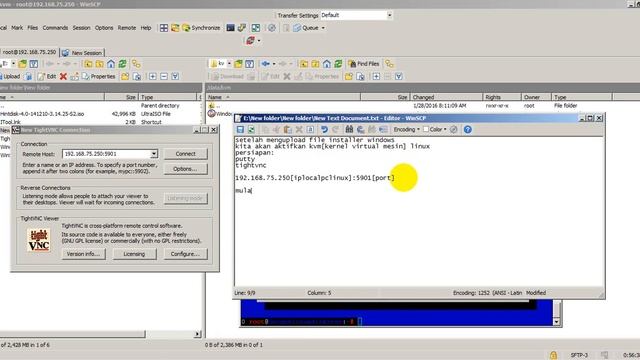Open the Mark menu
This screenshot has width=640, height=360.
[x=17, y=28]
